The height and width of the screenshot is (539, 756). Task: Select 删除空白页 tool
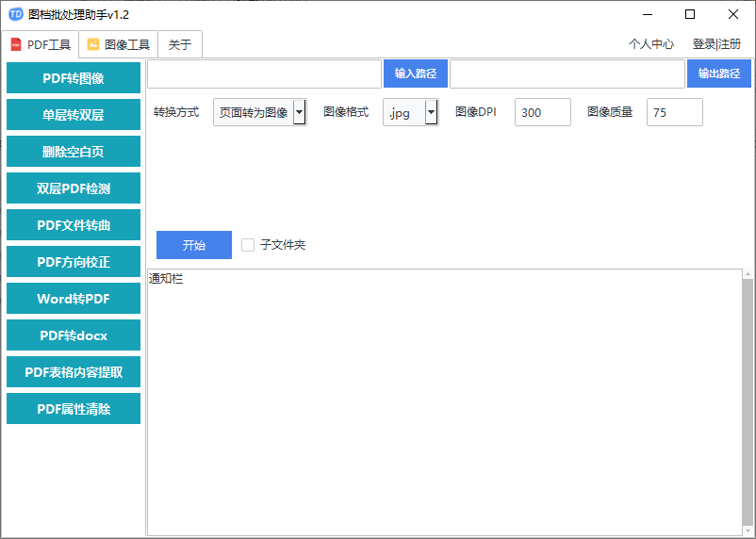tap(74, 152)
